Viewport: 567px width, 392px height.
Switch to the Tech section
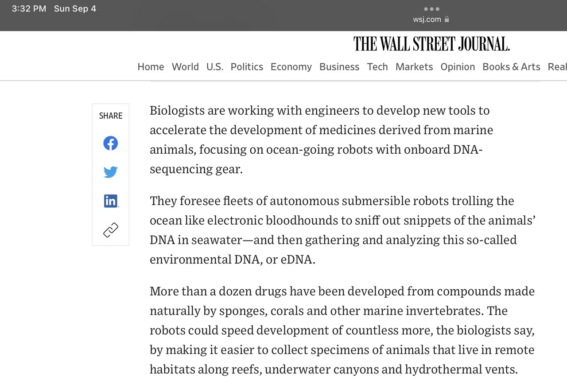(377, 67)
